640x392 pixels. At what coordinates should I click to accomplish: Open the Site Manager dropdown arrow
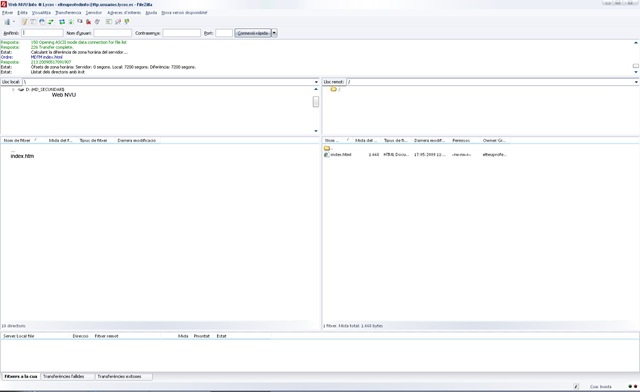[x=13, y=22]
